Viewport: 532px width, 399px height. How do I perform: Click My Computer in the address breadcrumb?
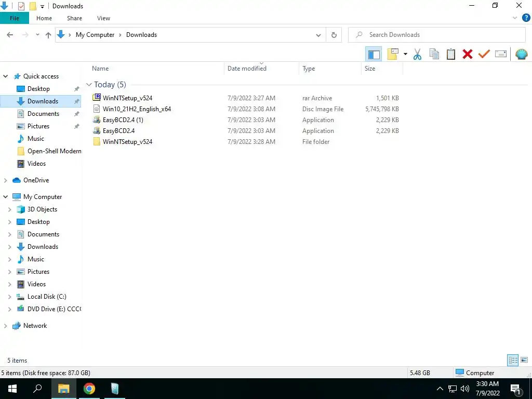click(95, 35)
